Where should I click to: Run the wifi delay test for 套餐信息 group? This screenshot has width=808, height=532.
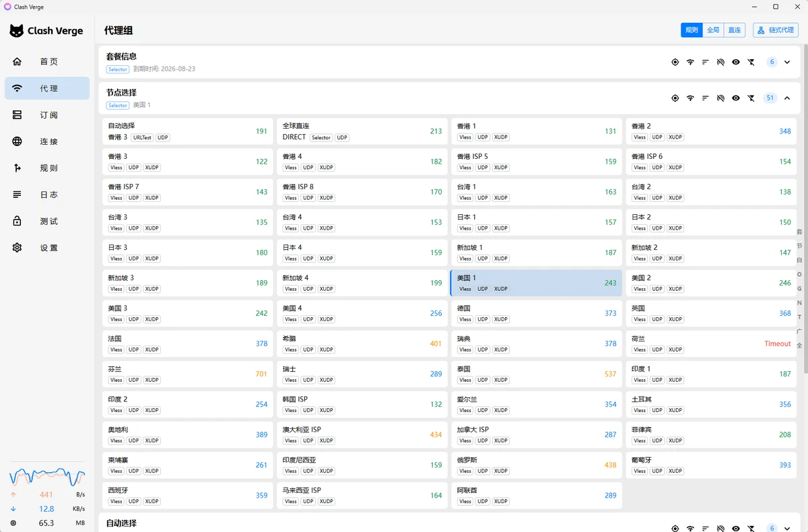690,62
